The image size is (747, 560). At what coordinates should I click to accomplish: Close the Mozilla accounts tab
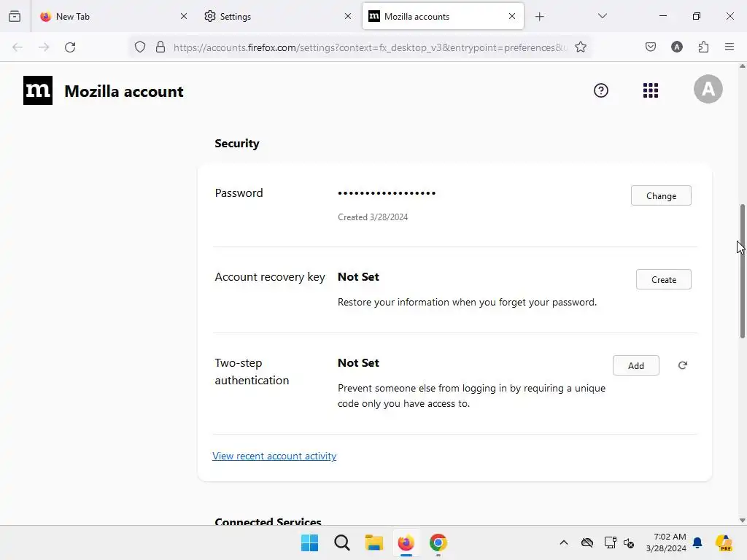point(512,16)
